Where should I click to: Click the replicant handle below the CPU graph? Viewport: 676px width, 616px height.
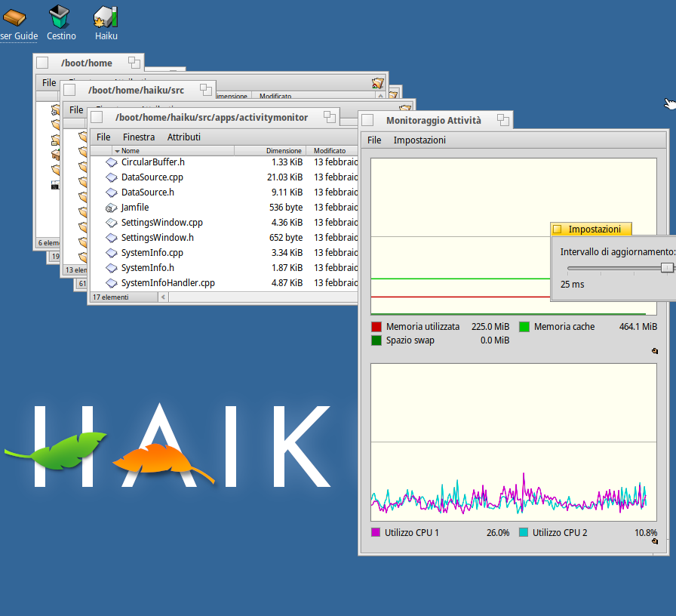[x=654, y=541]
